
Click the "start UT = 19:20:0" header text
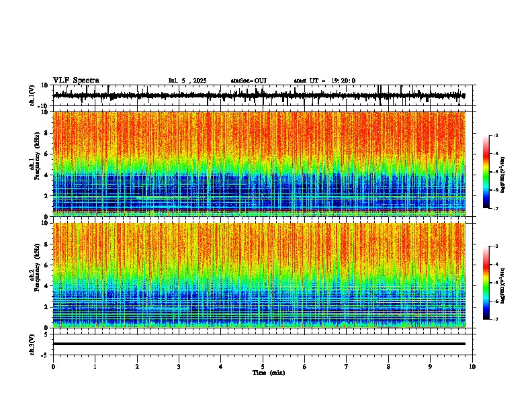[324, 81]
